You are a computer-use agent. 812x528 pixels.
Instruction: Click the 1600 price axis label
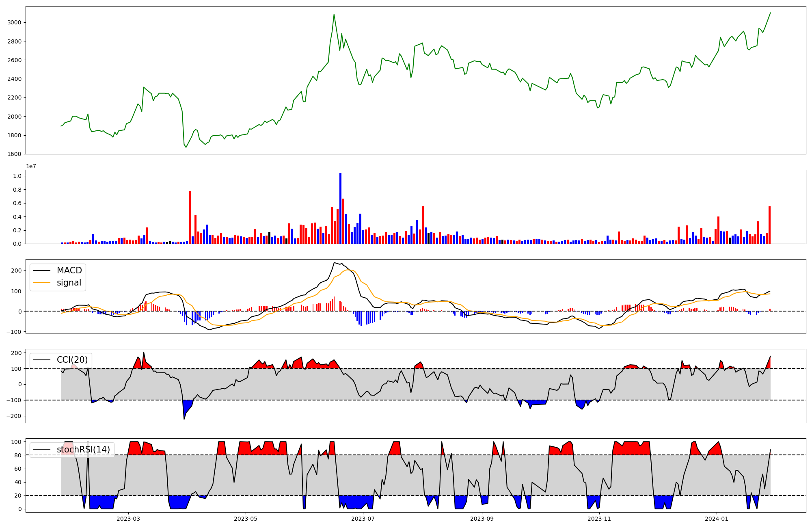click(15, 154)
